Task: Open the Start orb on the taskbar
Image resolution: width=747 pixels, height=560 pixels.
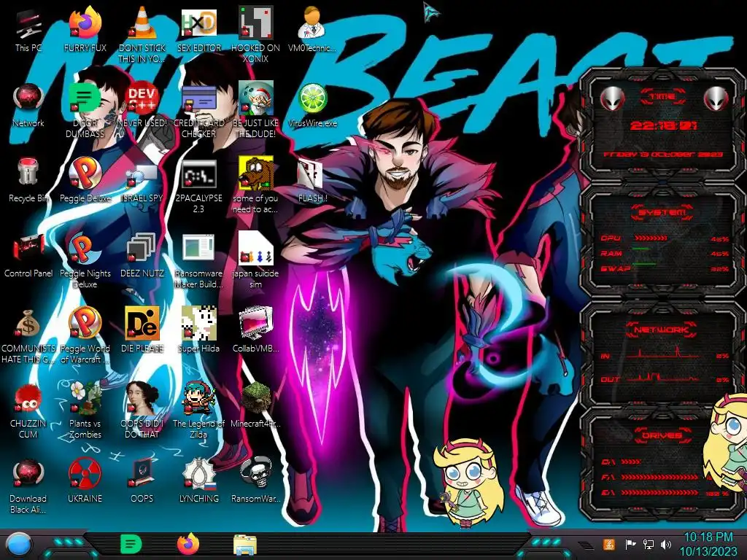Action: point(19,545)
